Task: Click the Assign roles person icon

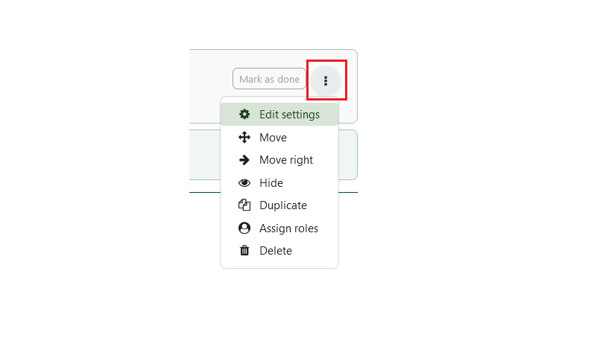Action: coord(244,229)
